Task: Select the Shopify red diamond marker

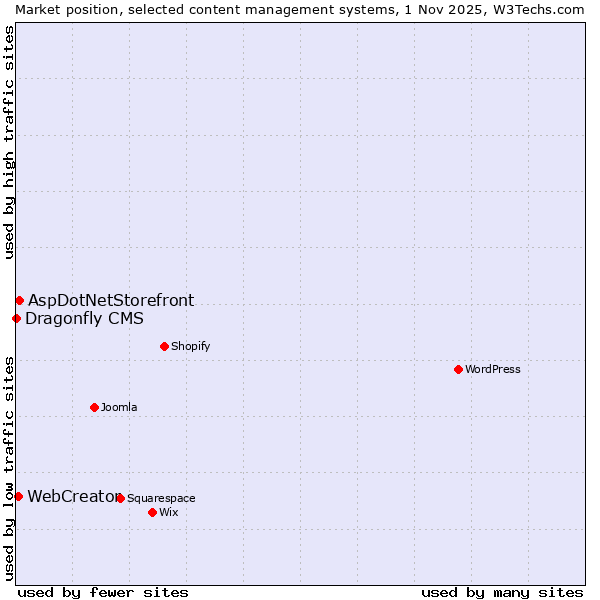Action: (164, 346)
